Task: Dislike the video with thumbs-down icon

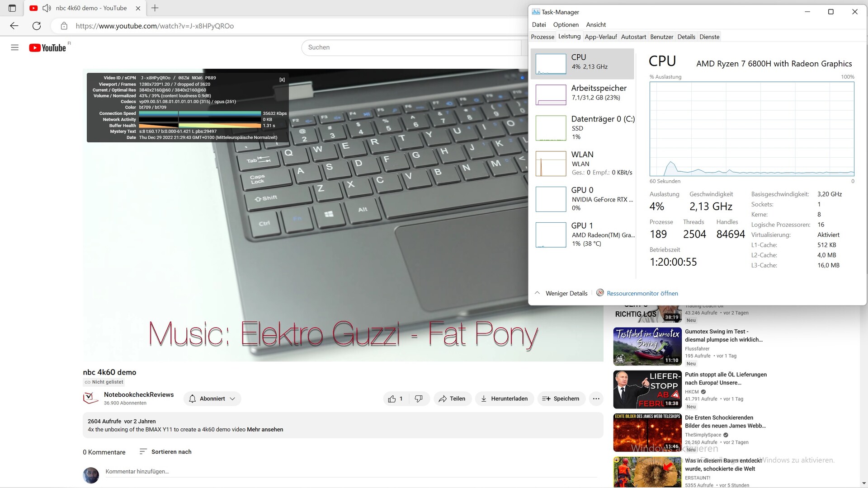Action: coord(419,399)
